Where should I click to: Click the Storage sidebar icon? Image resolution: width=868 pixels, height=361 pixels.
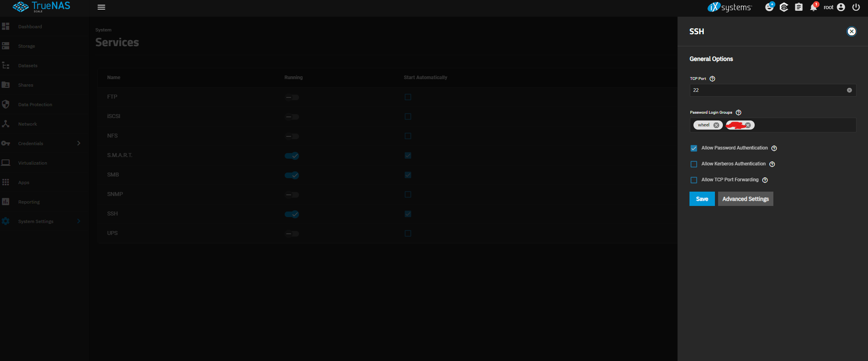click(x=6, y=46)
